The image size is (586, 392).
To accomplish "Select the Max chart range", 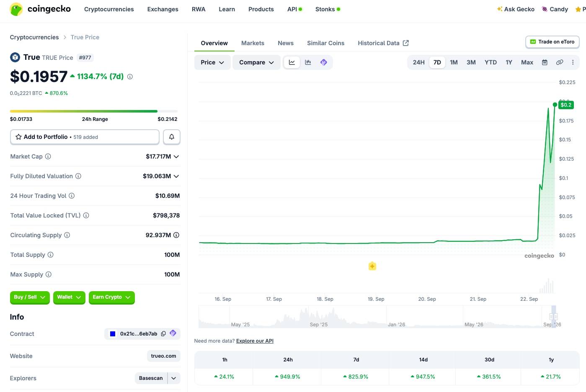I will point(527,62).
